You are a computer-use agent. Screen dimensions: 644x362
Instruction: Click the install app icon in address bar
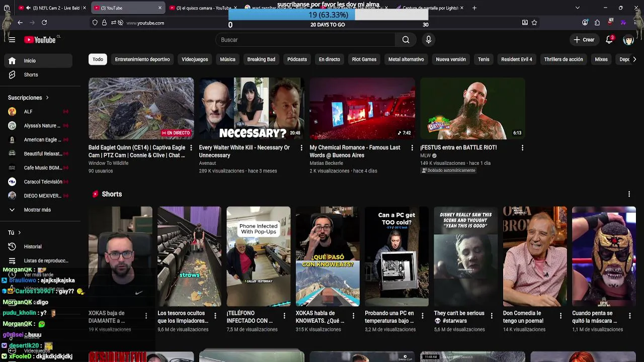coord(525,23)
